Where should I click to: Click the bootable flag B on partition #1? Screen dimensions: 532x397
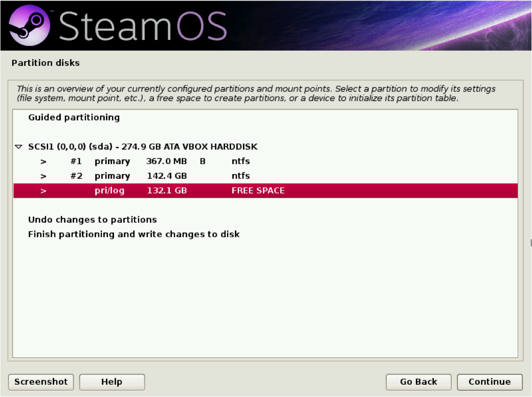click(202, 161)
